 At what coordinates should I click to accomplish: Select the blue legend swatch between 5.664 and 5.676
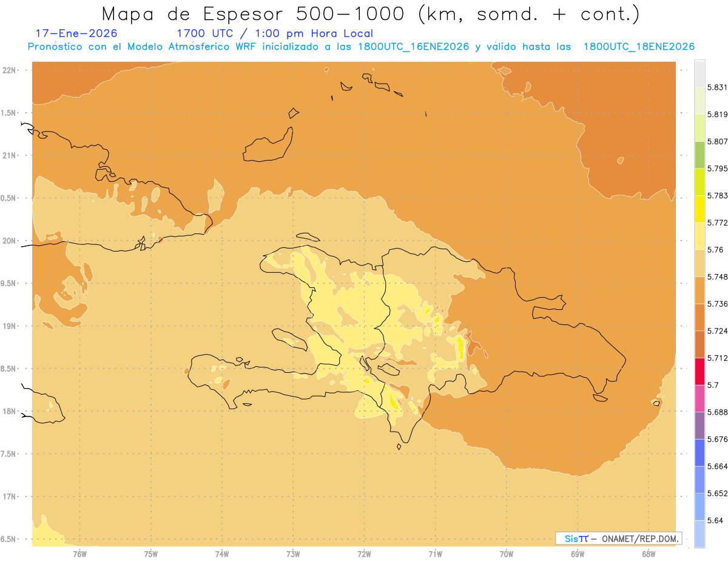(x=699, y=453)
